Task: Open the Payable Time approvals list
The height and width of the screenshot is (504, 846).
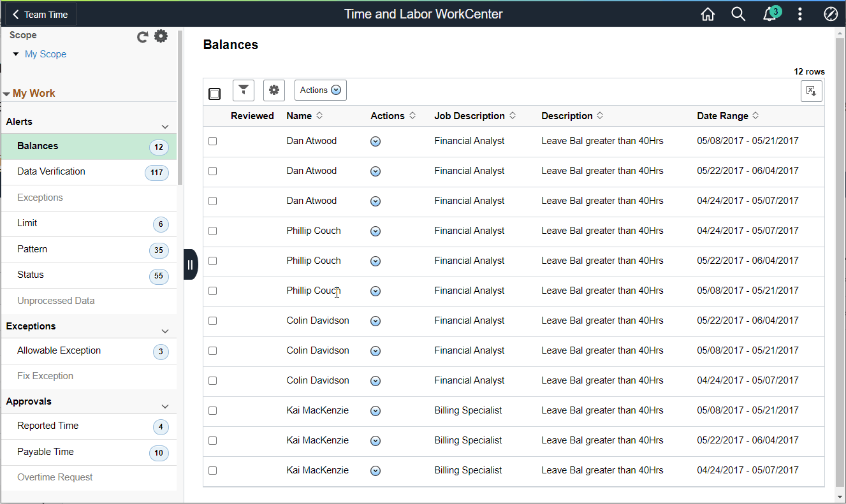Action: [45, 452]
